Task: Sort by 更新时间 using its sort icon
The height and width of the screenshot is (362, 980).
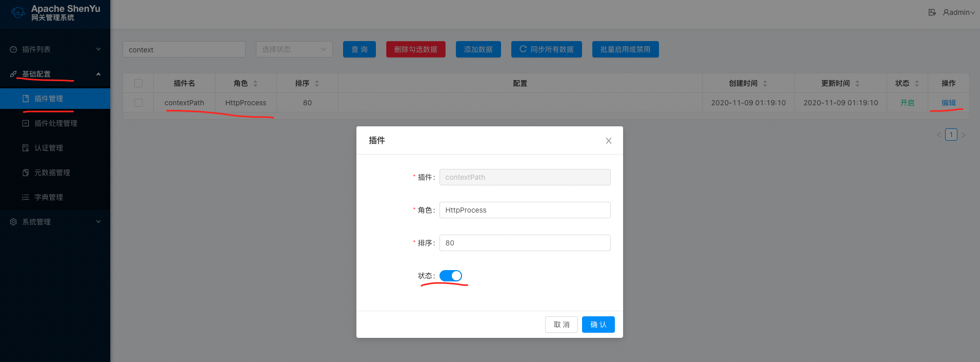Action: (857, 83)
